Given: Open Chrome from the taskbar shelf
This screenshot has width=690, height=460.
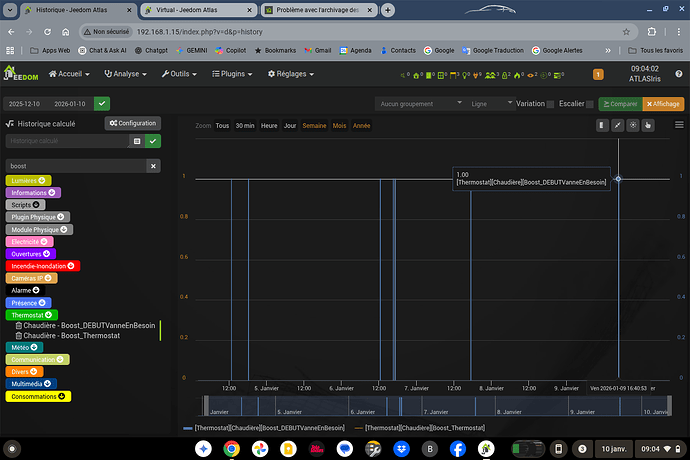Looking at the screenshot, I should click(x=231, y=448).
